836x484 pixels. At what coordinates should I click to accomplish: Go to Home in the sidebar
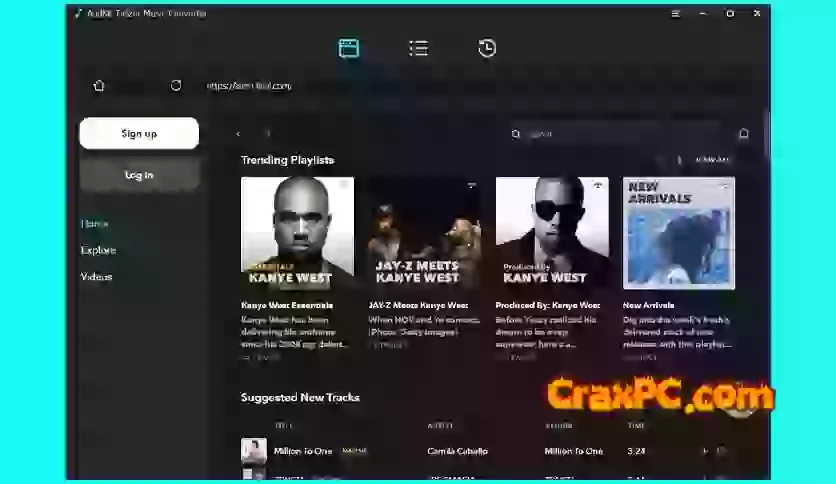(x=95, y=223)
